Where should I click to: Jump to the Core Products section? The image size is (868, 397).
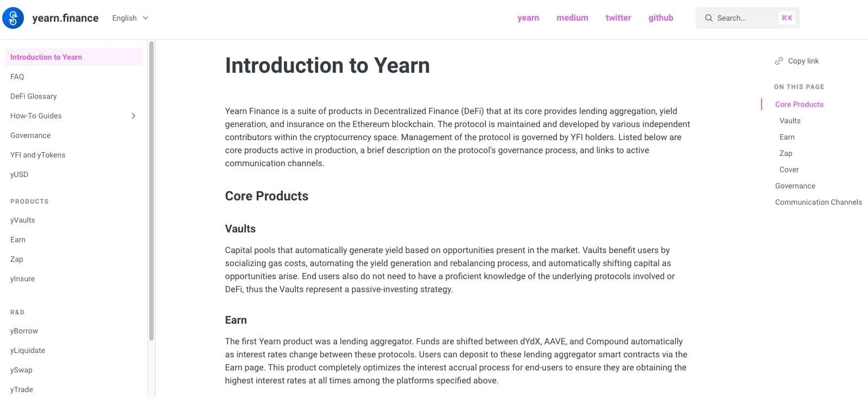click(799, 104)
